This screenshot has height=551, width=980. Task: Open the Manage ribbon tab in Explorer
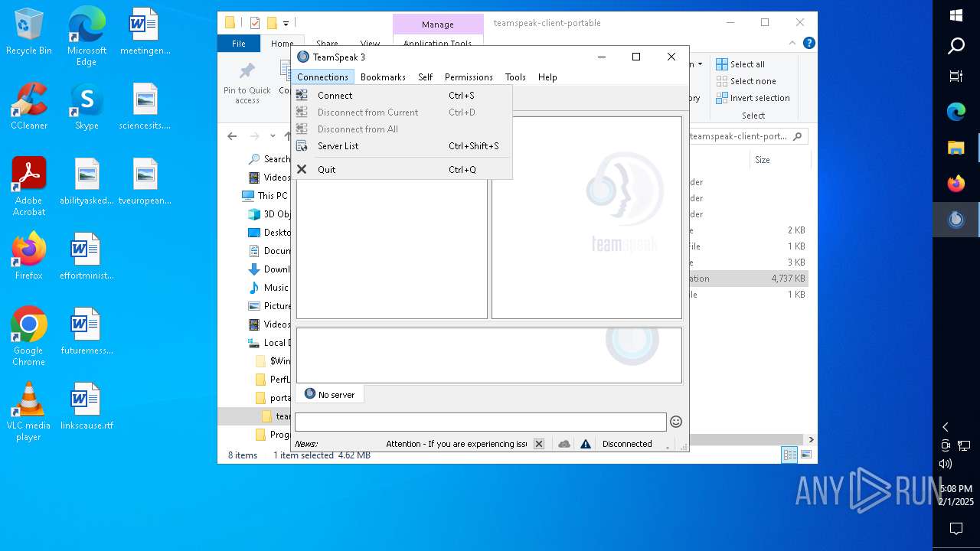pos(438,24)
